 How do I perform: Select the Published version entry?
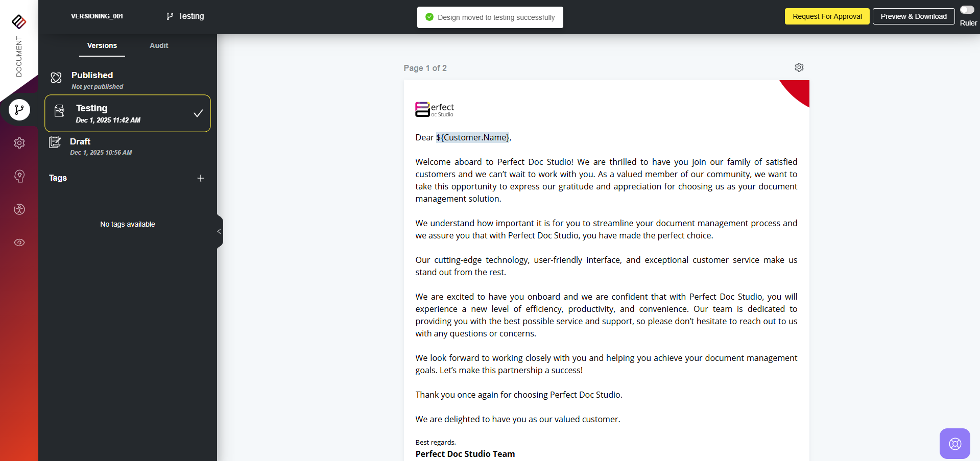pyautogui.click(x=128, y=80)
